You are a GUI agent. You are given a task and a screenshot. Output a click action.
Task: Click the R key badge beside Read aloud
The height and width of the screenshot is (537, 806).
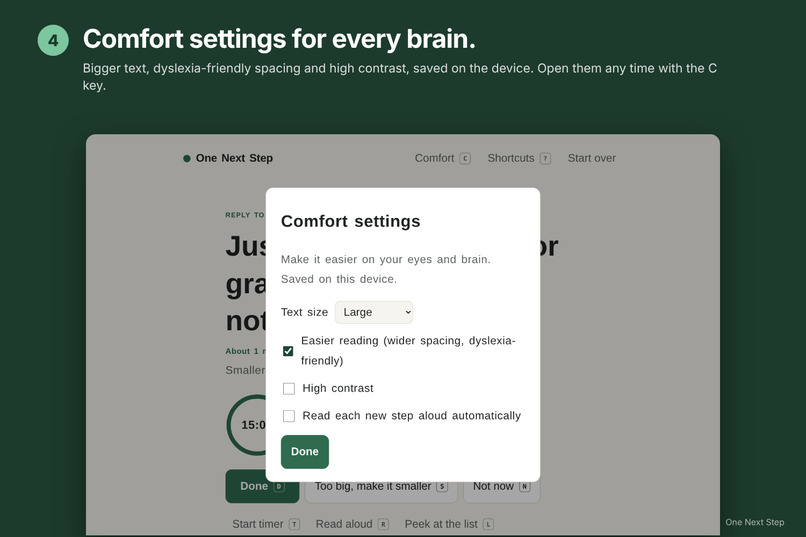[383, 524]
